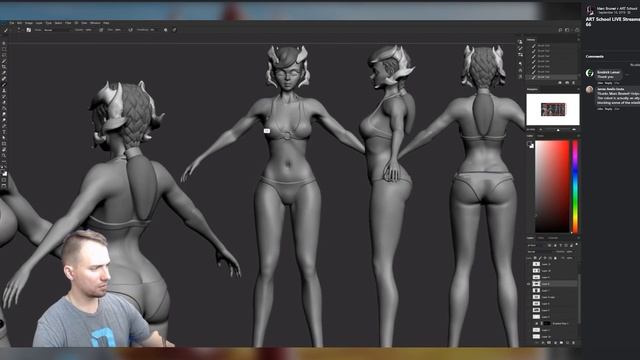Toggle layer filtering switch in the Layers panel

576,245
